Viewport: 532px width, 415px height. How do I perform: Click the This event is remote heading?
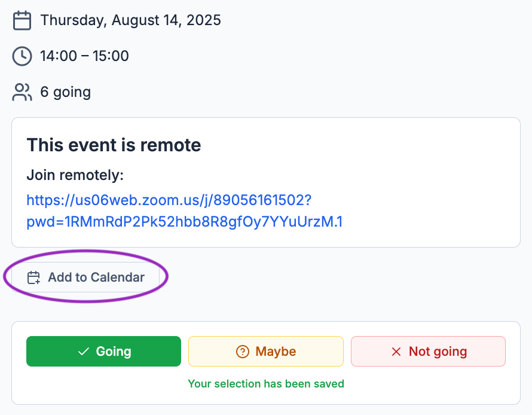[114, 145]
